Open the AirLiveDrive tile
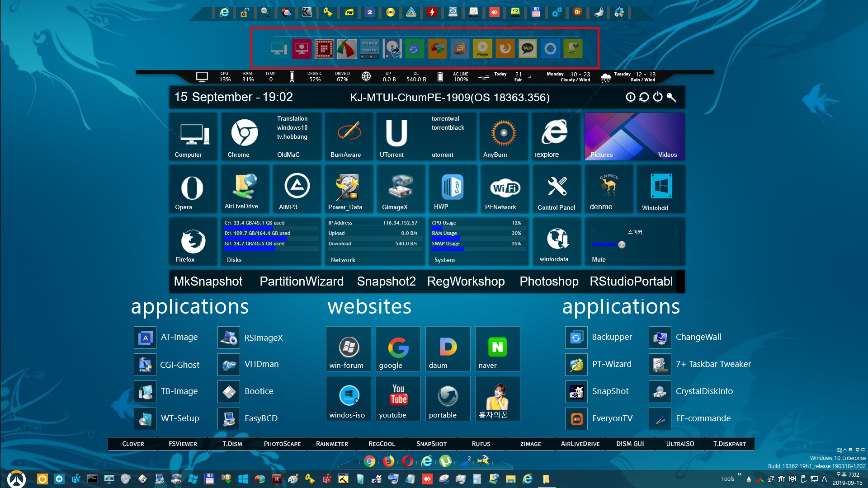Screen dimensions: 868x488 click(245, 189)
